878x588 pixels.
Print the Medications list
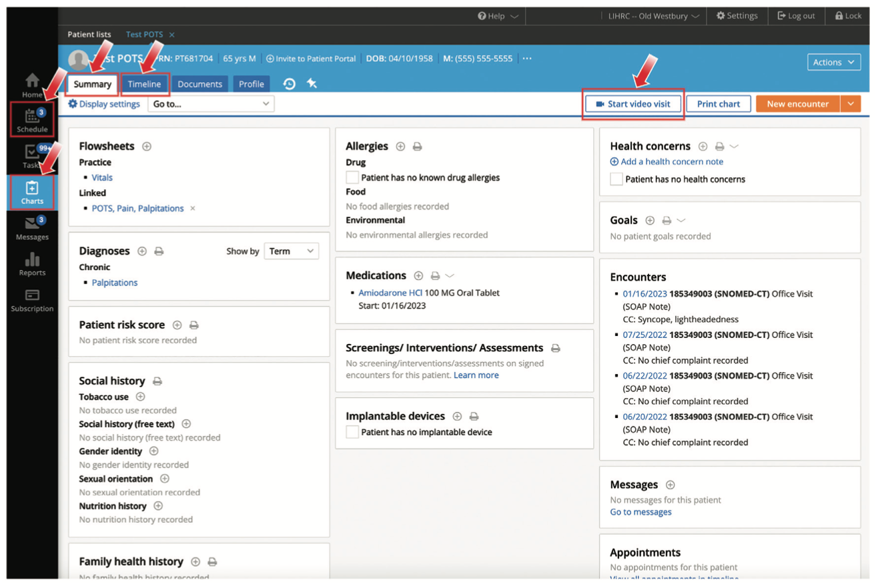(435, 275)
